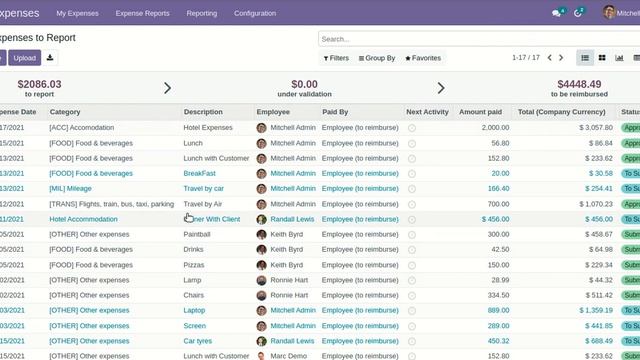This screenshot has width=640, height=360.
Task: Click Ronnie Hart avatar in Lamp row
Action: [262, 280]
